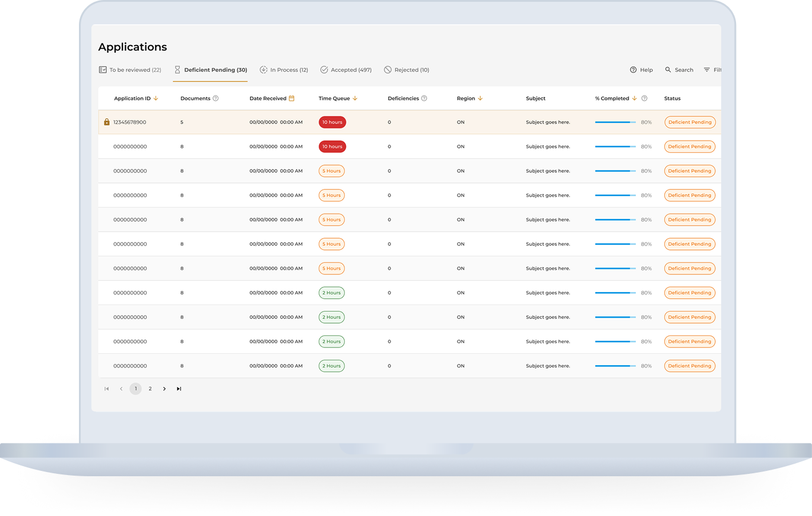Open the Search tool
Screen dimensions: 812x516
[x=679, y=70]
